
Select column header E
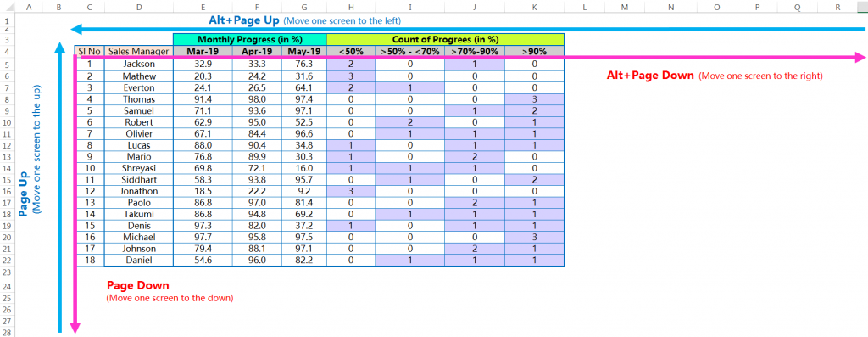point(203,7)
